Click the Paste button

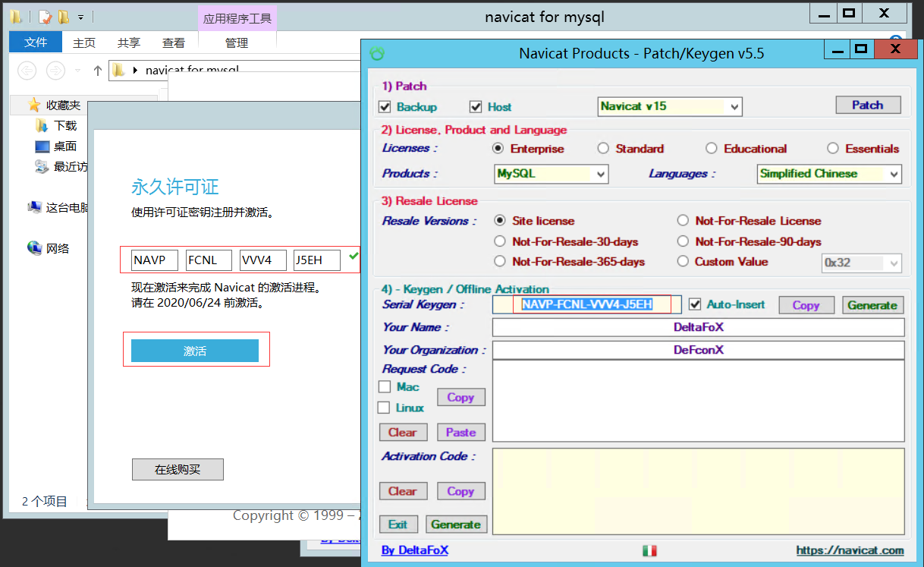(460, 433)
